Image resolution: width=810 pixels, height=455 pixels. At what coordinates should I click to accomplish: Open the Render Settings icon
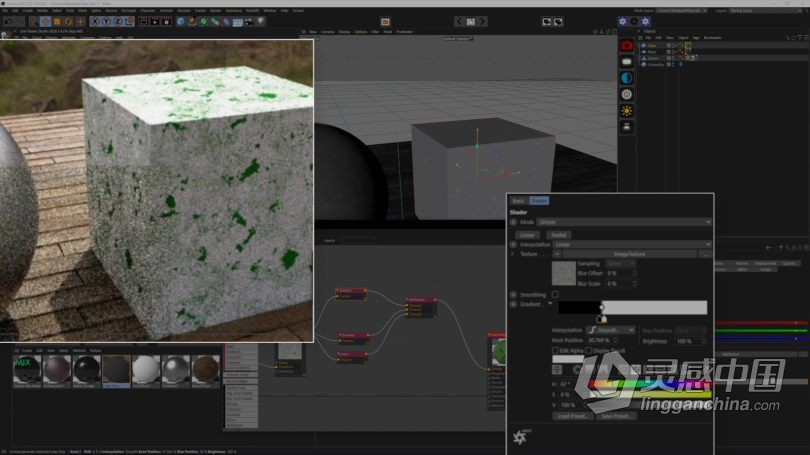(166, 22)
